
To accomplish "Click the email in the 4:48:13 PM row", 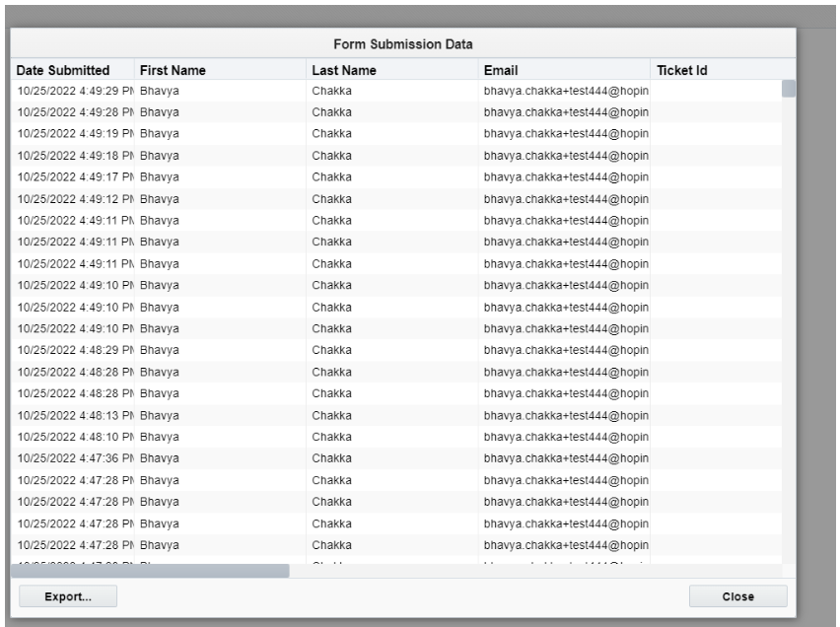I will (566, 415).
